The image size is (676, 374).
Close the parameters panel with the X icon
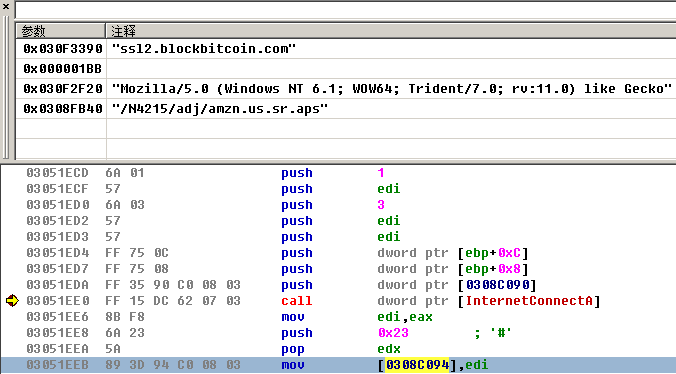[6, 6]
